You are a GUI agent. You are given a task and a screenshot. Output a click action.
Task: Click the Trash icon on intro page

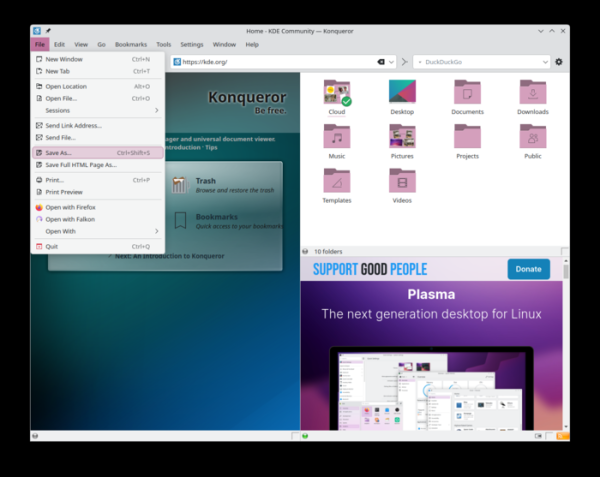(179, 185)
